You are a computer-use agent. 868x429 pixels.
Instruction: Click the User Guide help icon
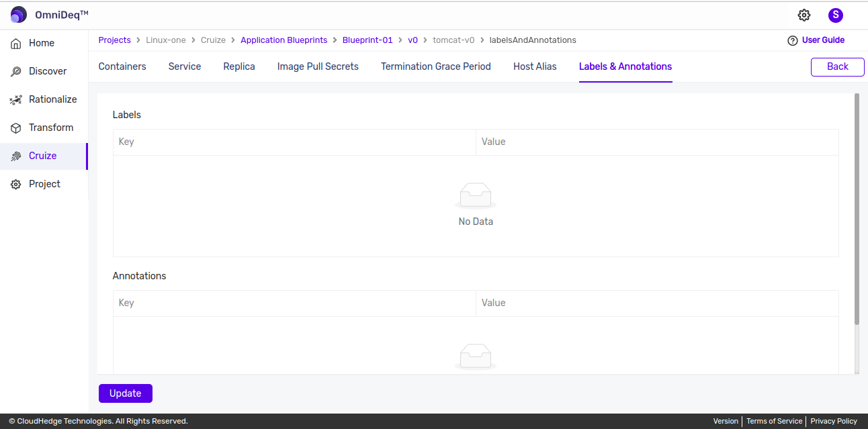[793, 40]
